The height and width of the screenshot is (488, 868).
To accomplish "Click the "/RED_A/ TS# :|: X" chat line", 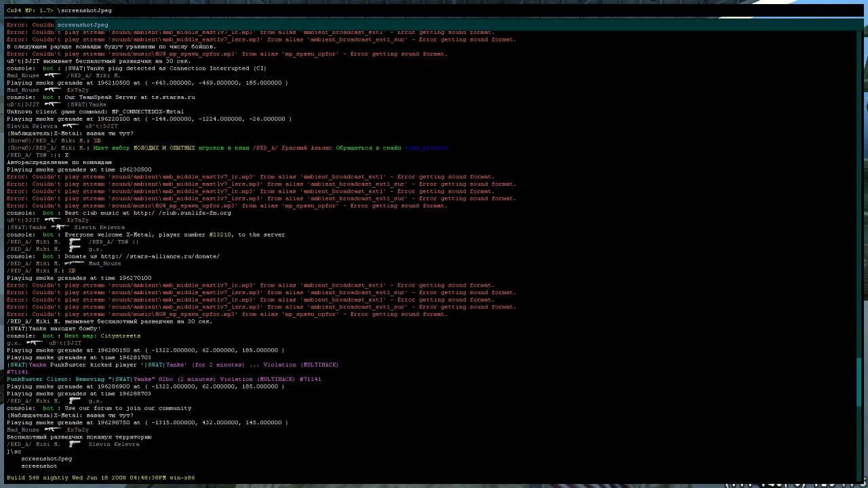I will (x=38, y=155).
